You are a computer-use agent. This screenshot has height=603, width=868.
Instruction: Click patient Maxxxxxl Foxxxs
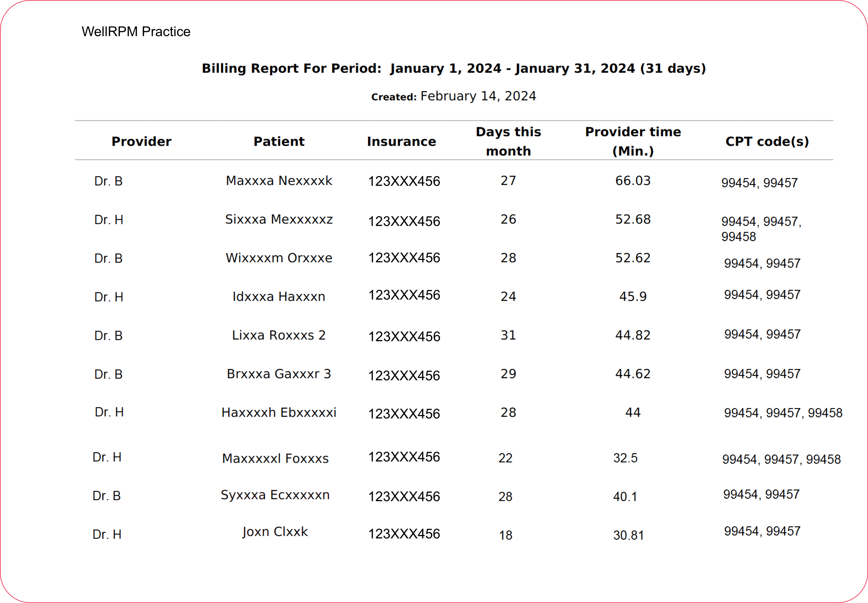(275, 459)
